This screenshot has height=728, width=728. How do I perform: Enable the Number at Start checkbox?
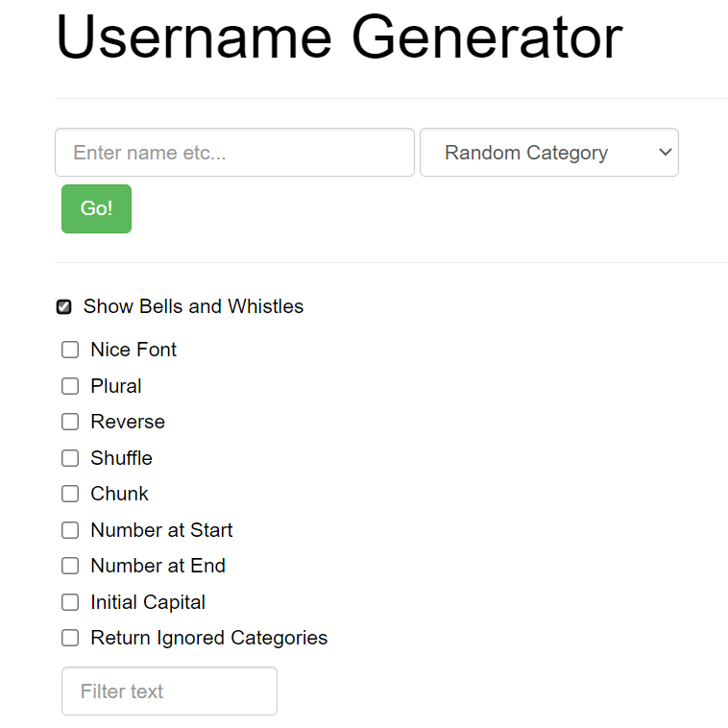pyautogui.click(x=70, y=530)
